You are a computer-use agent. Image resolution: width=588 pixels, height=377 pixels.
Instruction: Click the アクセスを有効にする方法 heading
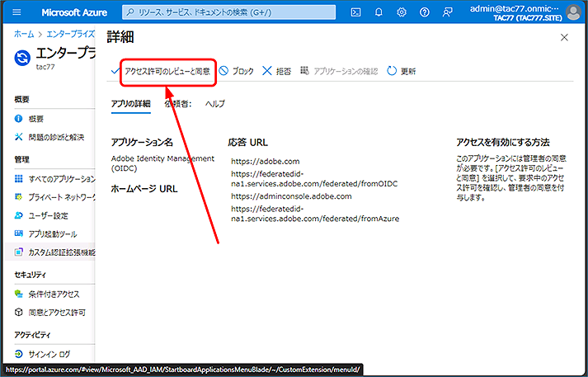pyautogui.click(x=503, y=143)
